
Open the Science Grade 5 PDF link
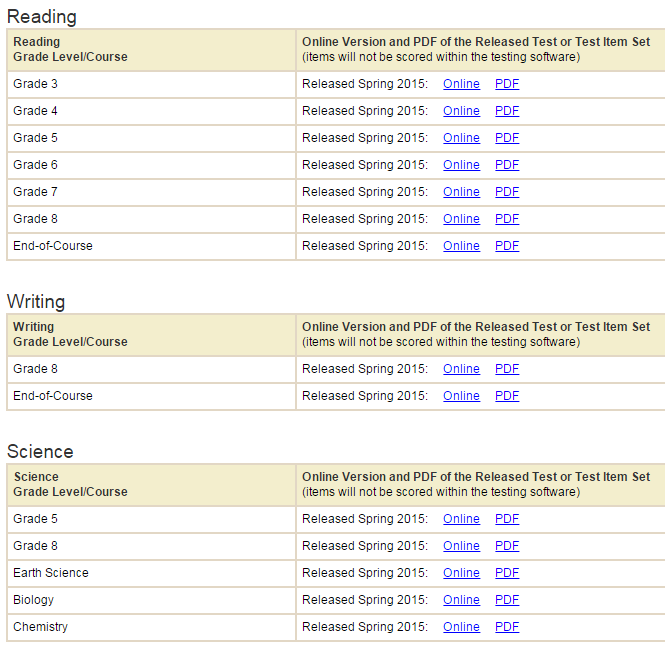tap(507, 519)
